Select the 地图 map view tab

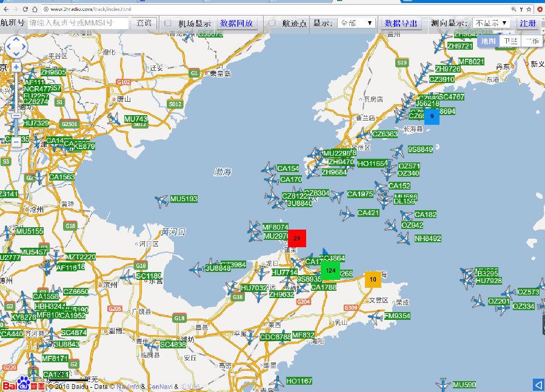point(488,41)
